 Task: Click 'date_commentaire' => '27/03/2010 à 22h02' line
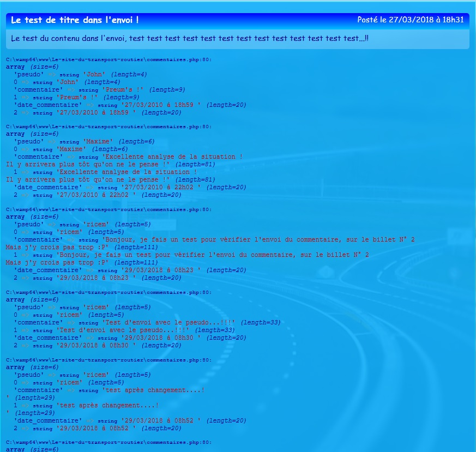tap(130, 188)
